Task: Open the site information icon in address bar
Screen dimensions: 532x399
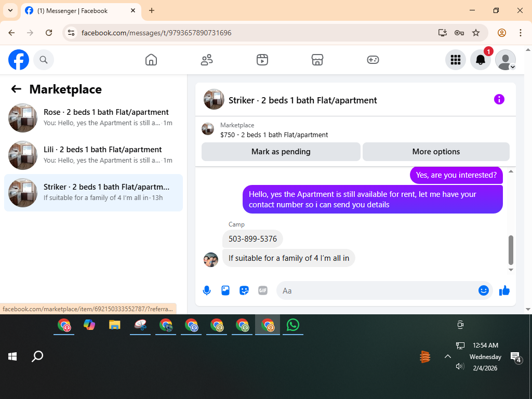Action: (x=71, y=33)
